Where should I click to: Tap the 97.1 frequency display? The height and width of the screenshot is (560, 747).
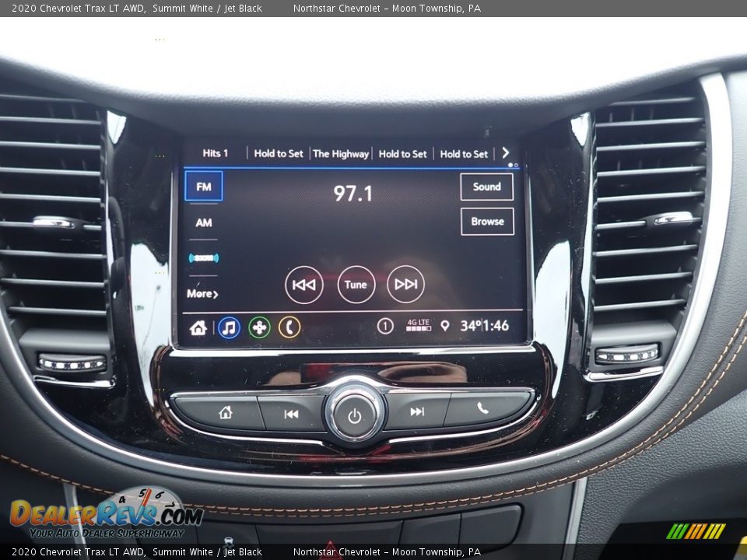(x=352, y=194)
